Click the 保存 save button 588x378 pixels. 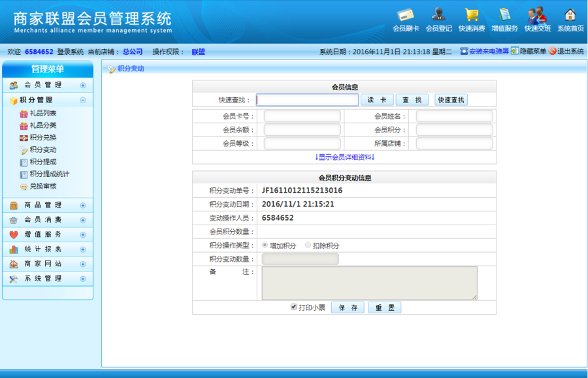[x=348, y=307]
